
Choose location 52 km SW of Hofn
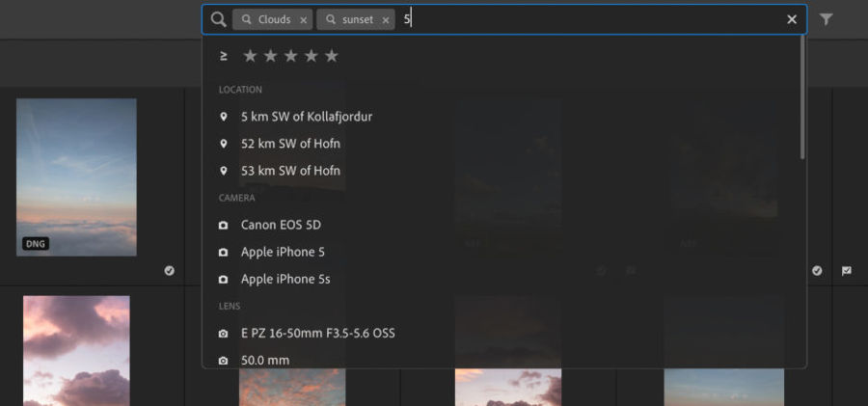(x=290, y=144)
